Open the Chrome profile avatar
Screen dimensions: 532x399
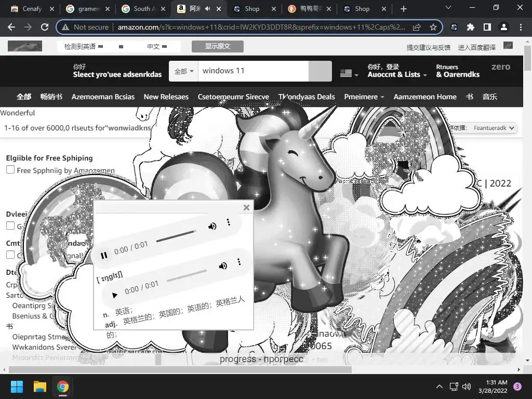504,27
